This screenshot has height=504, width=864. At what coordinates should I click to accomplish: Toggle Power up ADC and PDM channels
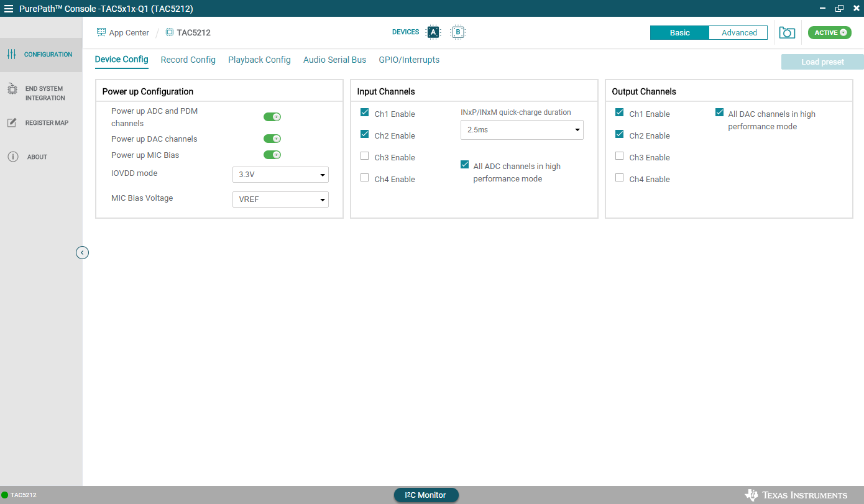coord(272,117)
